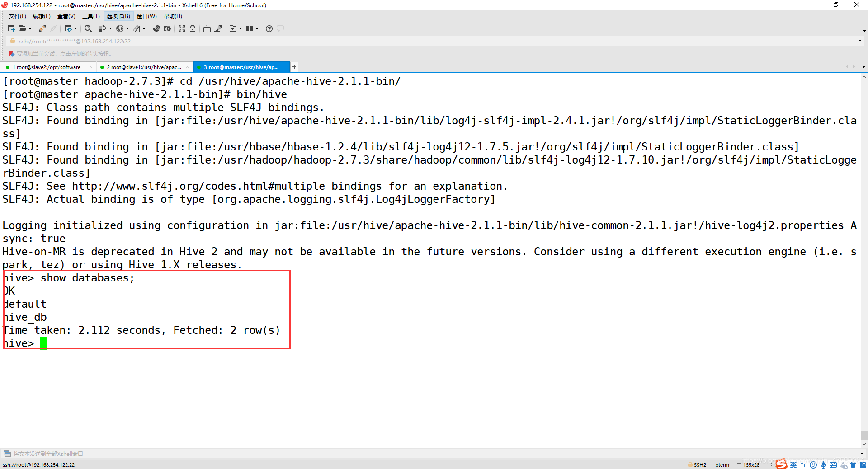Open the IME soft keyboard icon
This screenshot has width=868, height=469.
(x=833, y=465)
